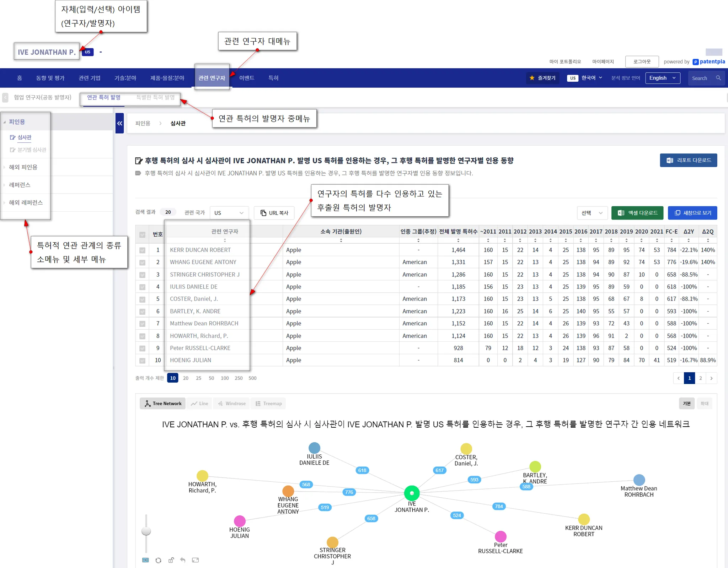Click the search magnifier icon in the navbar
The image size is (728, 568).
[718, 78]
